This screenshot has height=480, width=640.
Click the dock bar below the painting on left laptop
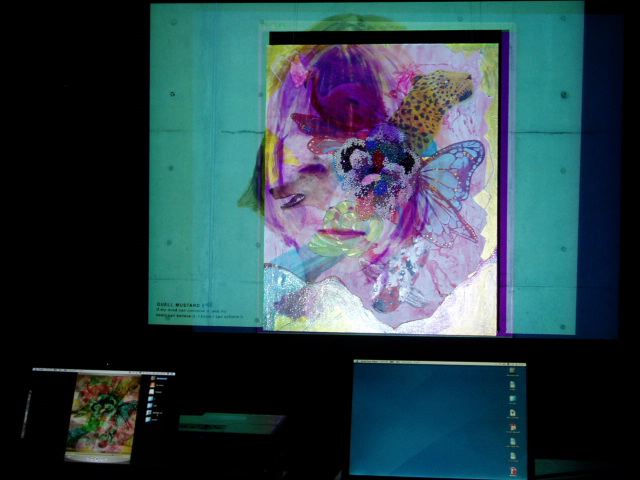click(x=98, y=458)
